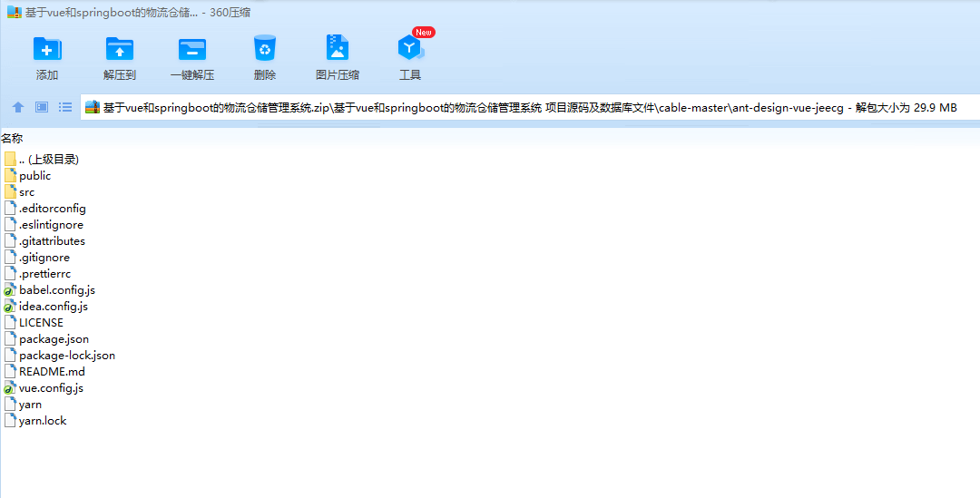Click the yarn.lock document icon

(x=10, y=421)
